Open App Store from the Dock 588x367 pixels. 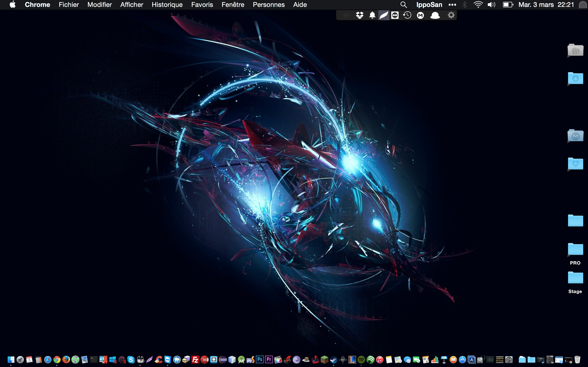[x=462, y=360]
